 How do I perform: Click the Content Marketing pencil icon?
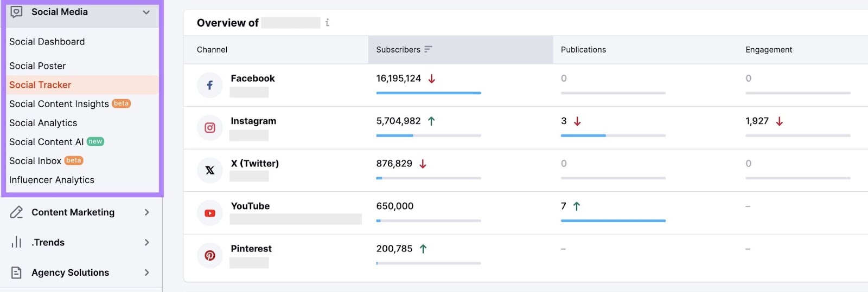17,212
